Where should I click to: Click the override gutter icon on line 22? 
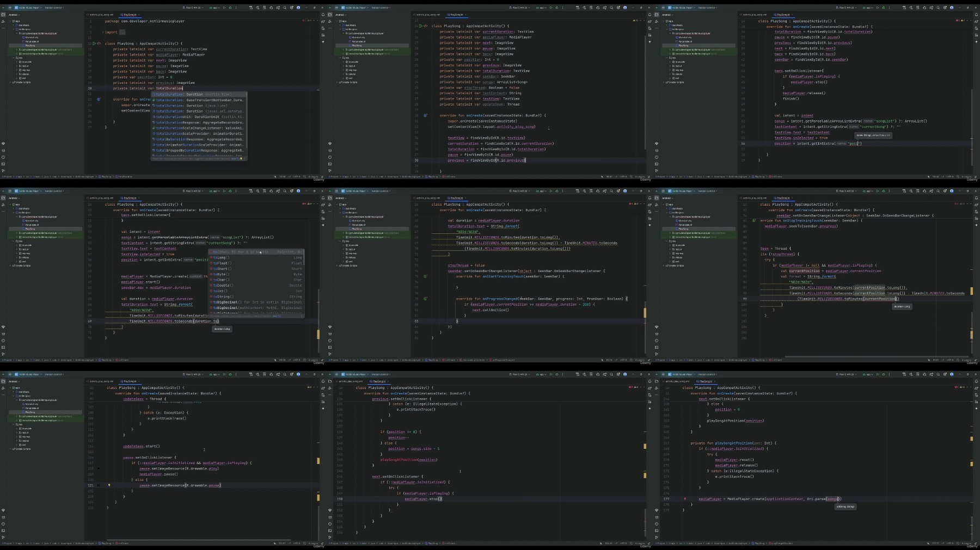click(99, 100)
